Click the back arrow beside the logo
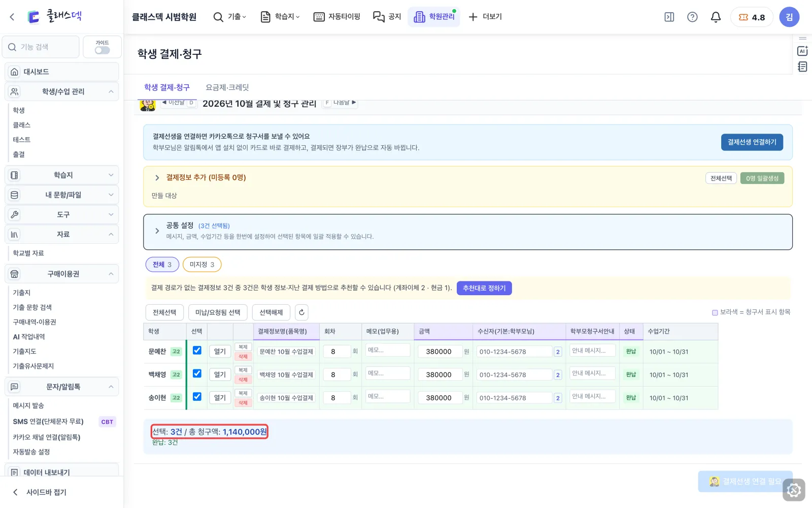The image size is (812, 508). pos(12,17)
